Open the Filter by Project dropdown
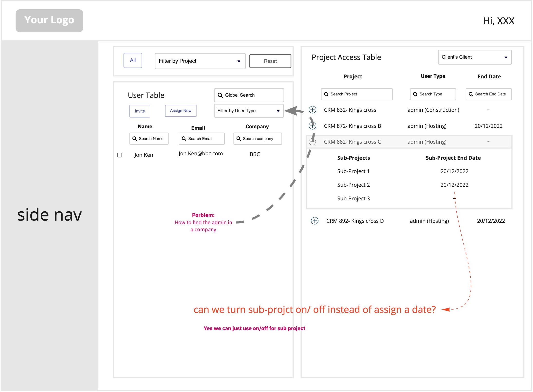The height and width of the screenshot is (392, 533). pyautogui.click(x=200, y=61)
